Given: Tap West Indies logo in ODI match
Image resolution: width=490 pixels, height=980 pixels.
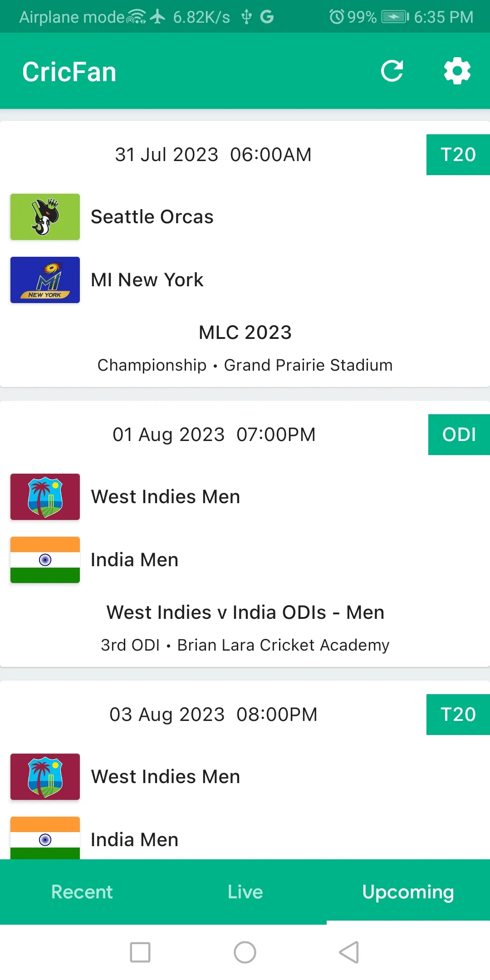Looking at the screenshot, I should (45, 497).
